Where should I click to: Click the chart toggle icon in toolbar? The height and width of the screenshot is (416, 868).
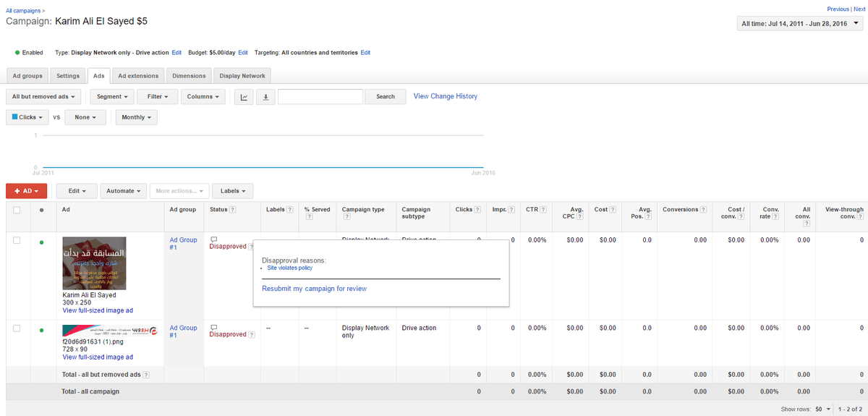[244, 97]
